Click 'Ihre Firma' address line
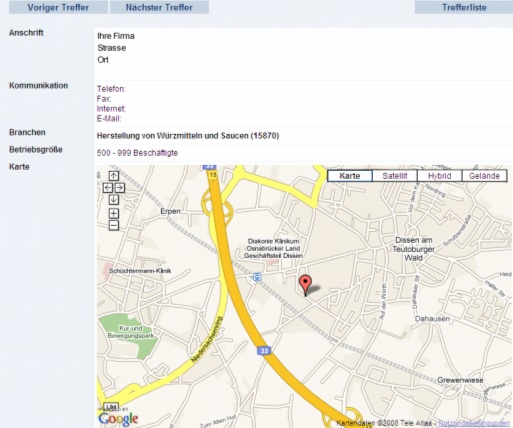Image resolution: width=513 pixels, height=428 pixels. pyautogui.click(x=116, y=36)
